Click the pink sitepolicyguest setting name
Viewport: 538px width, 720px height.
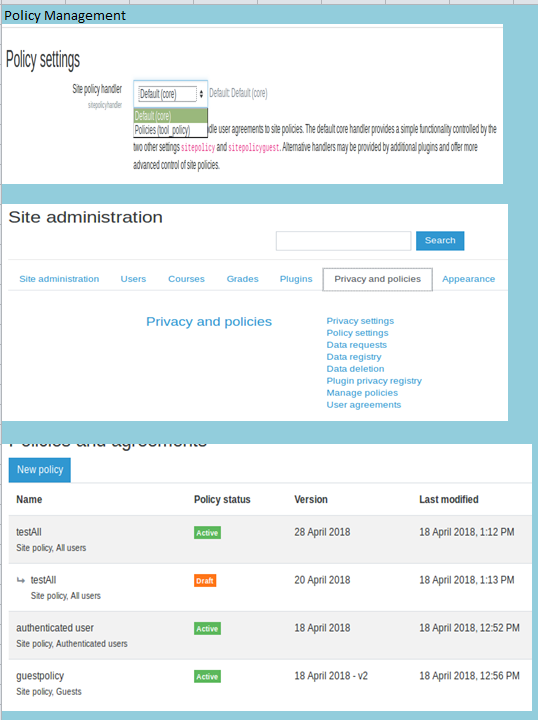tap(253, 147)
